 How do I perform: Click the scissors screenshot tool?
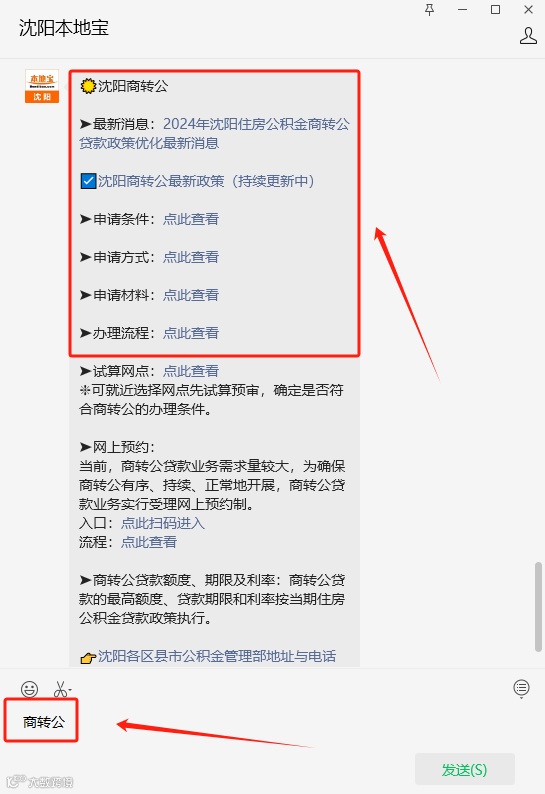(60, 689)
